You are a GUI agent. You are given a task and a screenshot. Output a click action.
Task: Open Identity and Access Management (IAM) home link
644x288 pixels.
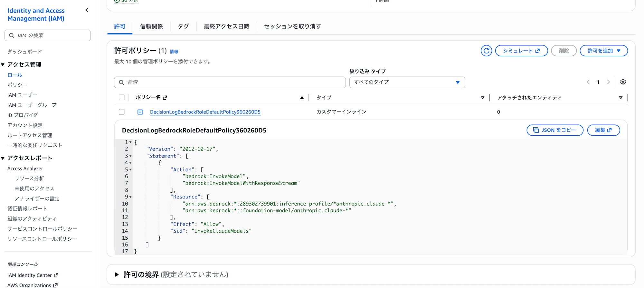36,14
